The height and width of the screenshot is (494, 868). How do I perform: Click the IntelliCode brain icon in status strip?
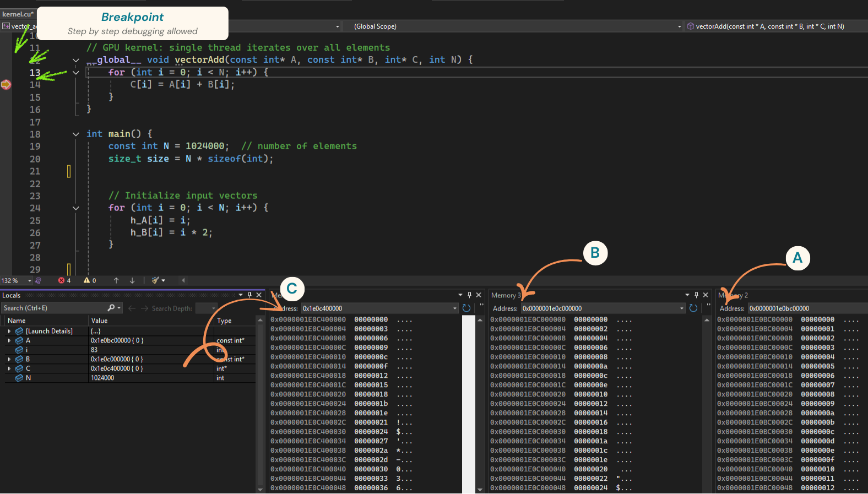pyautogui.click(x=38, y=280)
